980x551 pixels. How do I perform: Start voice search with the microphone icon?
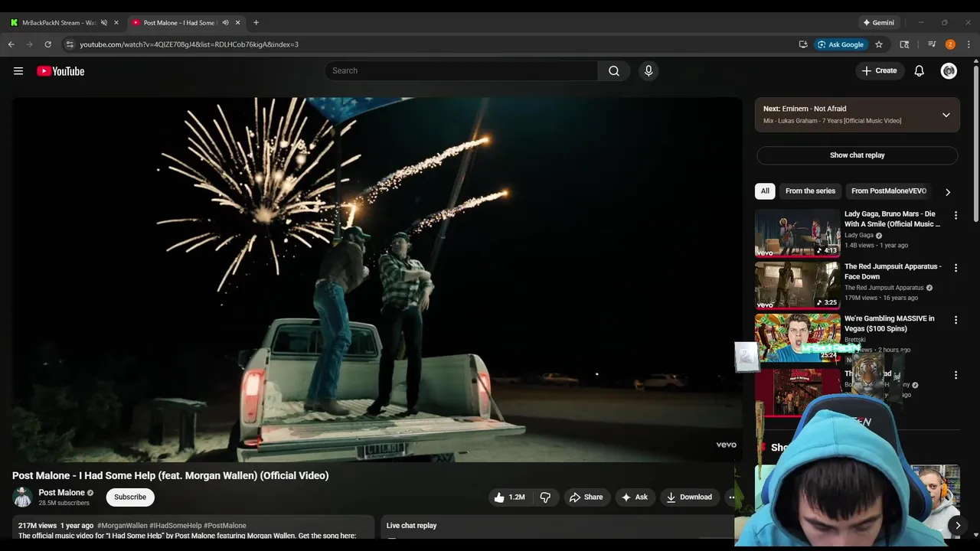click(648, 70)
